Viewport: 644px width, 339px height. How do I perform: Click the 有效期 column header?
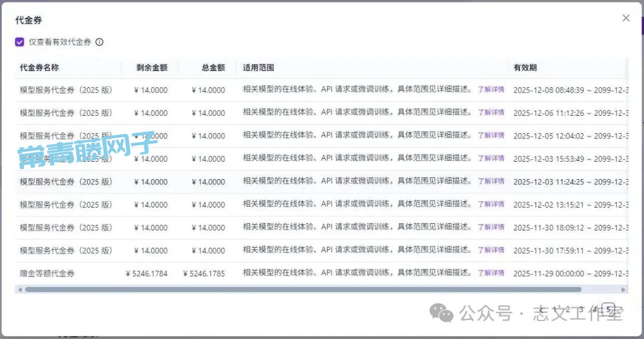coord(525,68)
